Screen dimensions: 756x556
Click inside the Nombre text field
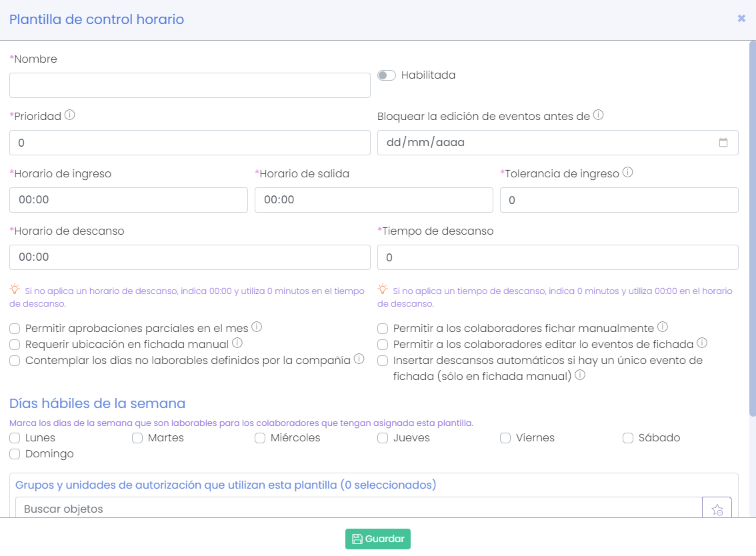click(190, 85)
